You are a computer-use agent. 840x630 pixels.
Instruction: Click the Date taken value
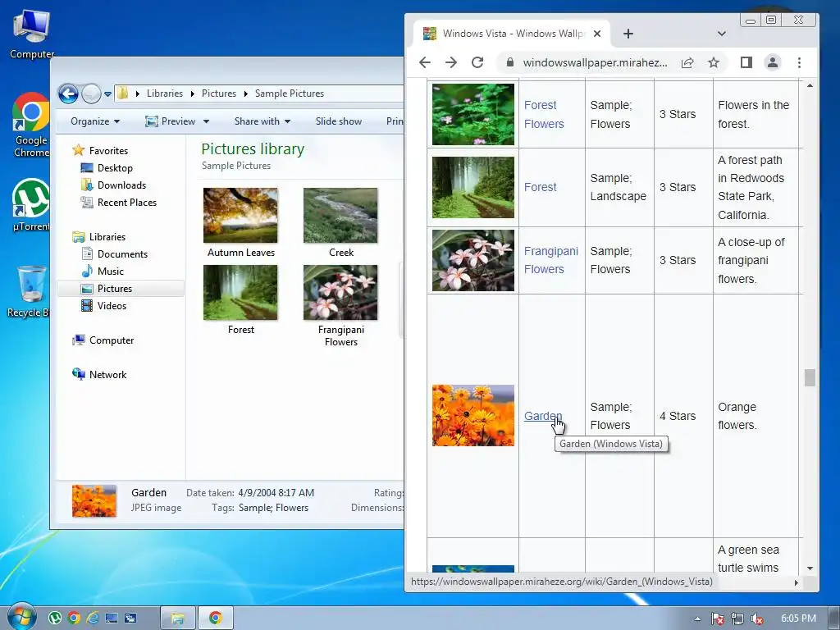point(276,492)
